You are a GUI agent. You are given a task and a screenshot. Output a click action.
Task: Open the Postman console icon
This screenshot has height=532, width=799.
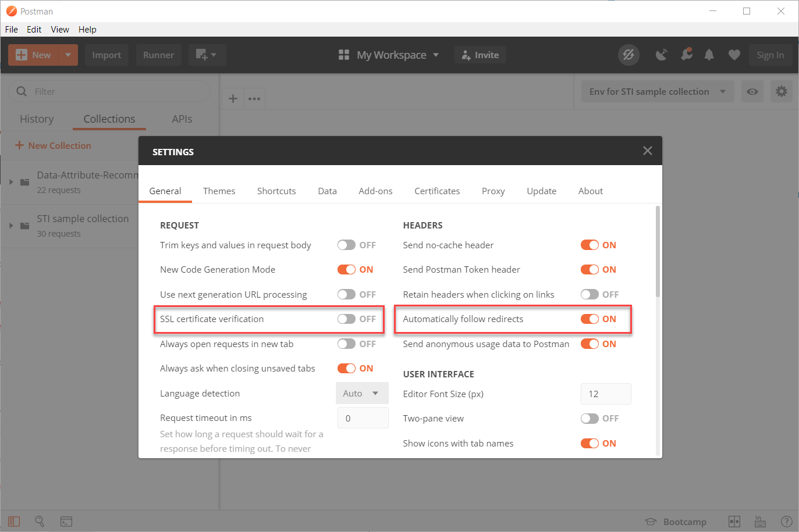click(x=66, y=522)
